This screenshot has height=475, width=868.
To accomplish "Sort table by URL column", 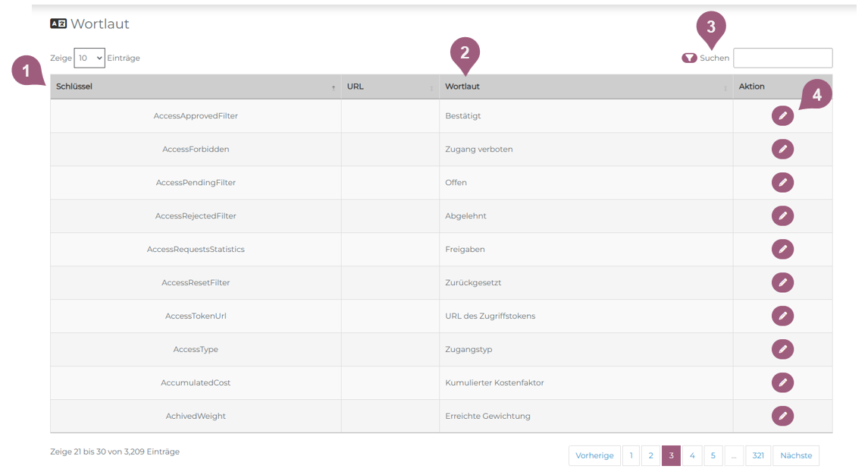I will (x=390, y=87).
